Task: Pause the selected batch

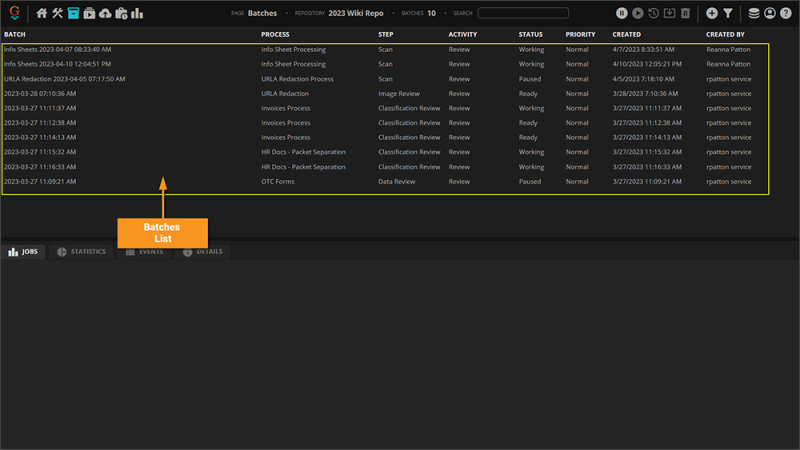Action: [621, 13]
